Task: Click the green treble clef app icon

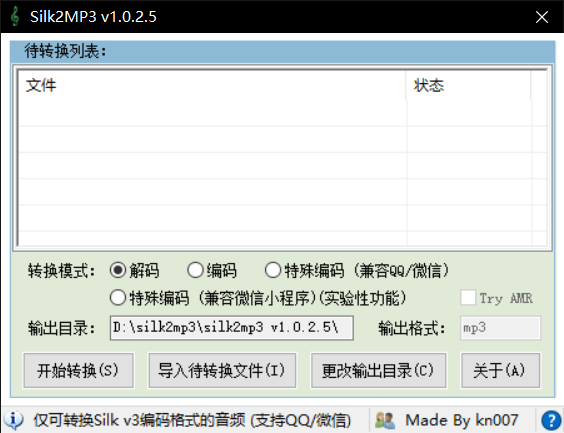Action: (x=15, y=17)
